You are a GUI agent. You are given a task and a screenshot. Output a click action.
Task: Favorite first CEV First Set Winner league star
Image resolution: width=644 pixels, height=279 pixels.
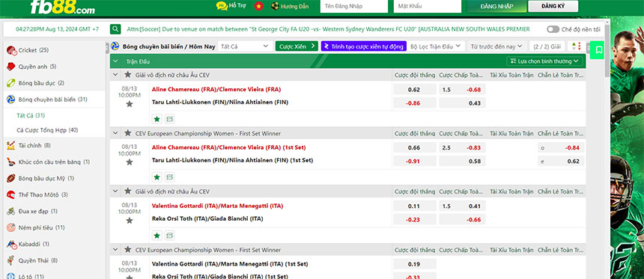pyautogui.click(x=128, y=133)
